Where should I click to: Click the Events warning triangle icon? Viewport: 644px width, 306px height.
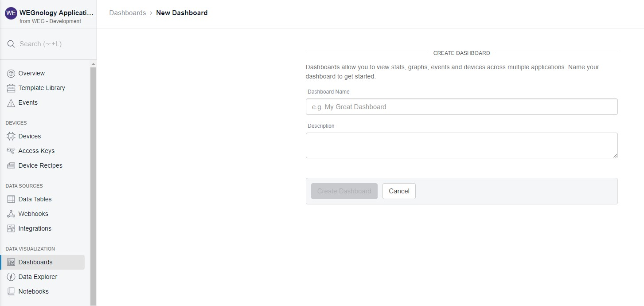[x=11, y=102]
